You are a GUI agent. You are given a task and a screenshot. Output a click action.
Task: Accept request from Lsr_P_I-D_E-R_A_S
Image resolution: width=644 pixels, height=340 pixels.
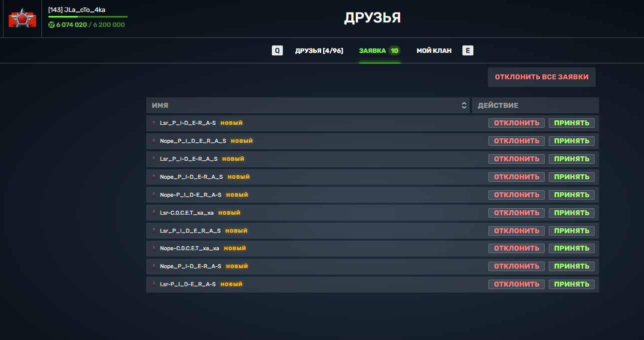point(572,159)
